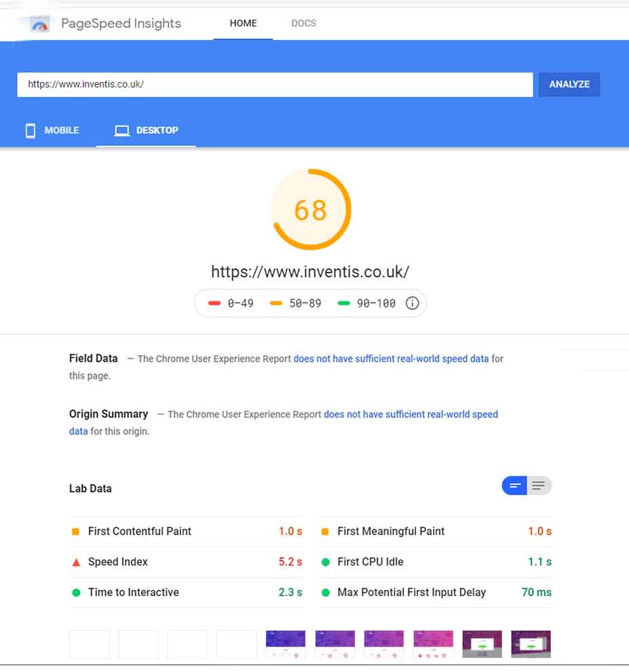Click green circle beside Max Potential First Input Delay
629x672 pixels.
coord(326,593)
